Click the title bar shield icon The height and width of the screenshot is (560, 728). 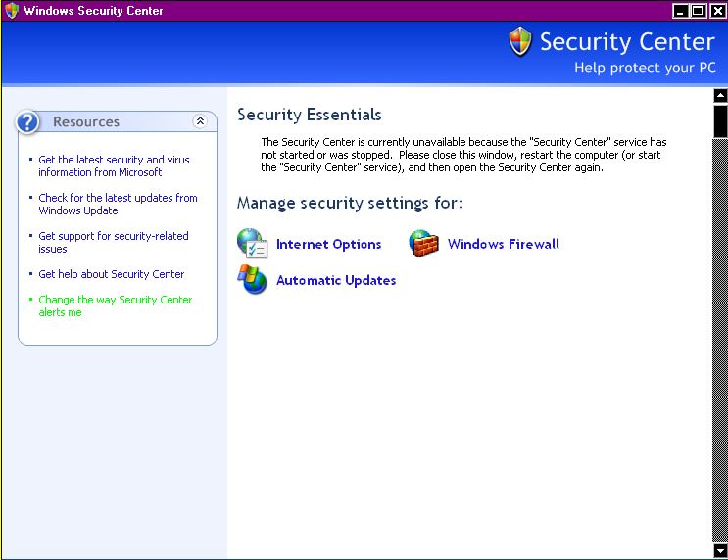(x=12, y=10)
